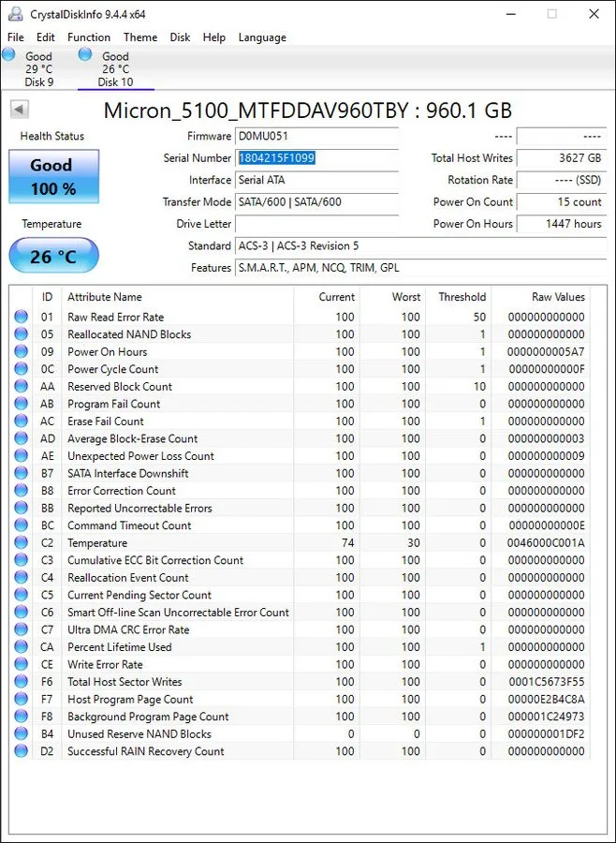Select Write Error Rate row text

[x=105, y=664]
